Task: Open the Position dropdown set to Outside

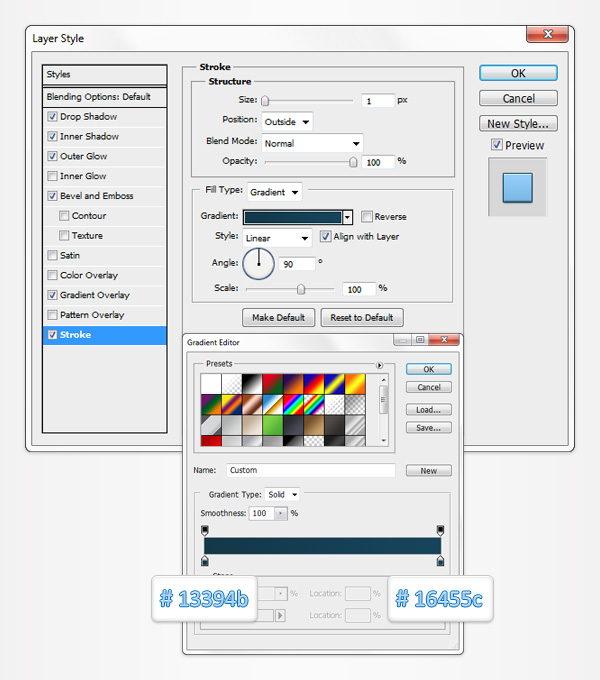Action: pos(287,121)
